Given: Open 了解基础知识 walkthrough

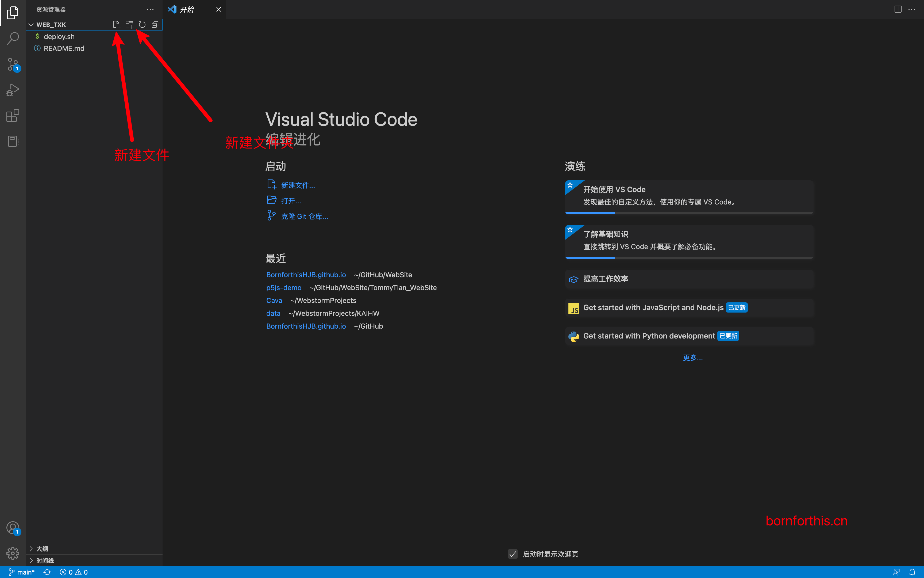Looking at the screenshot, I should point(689,242).
